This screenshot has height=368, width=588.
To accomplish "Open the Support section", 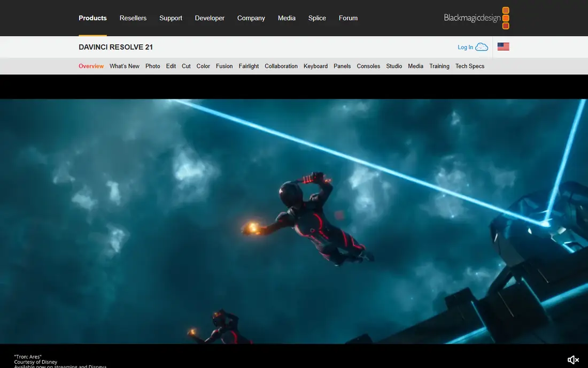I will tap(171, 18).
